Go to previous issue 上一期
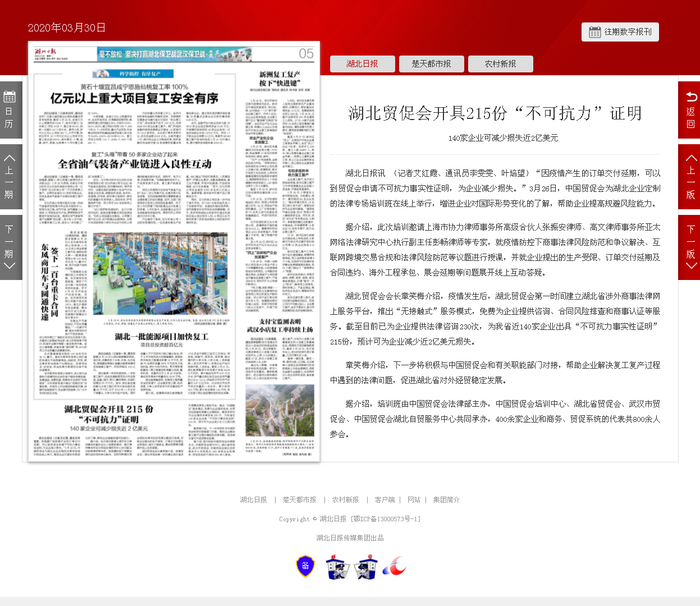Viewport: 700px width, 606px height. pyautogui.click(x=10, y=177)
